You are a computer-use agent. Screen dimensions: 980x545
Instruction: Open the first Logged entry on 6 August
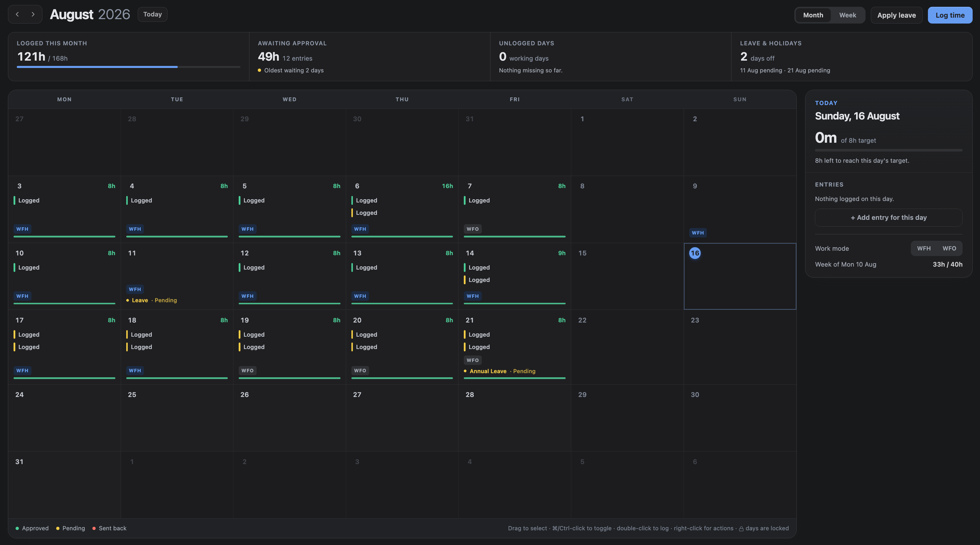click(x=402, y=200)
